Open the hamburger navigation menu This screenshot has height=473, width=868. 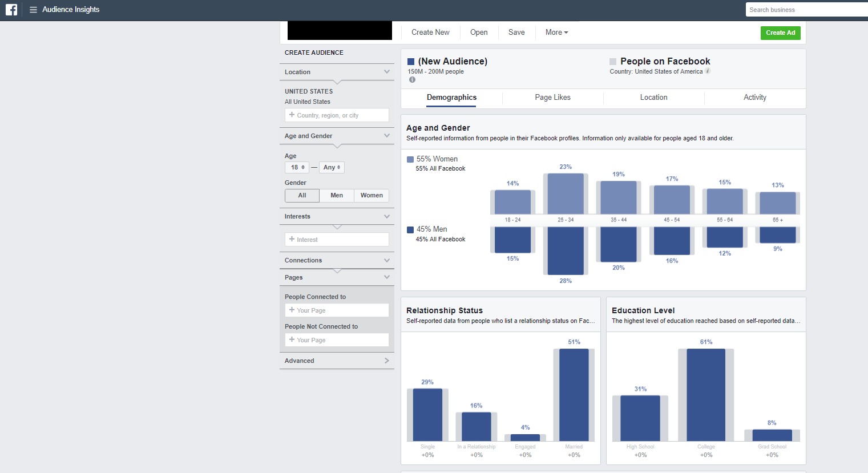tap(33, 9)
